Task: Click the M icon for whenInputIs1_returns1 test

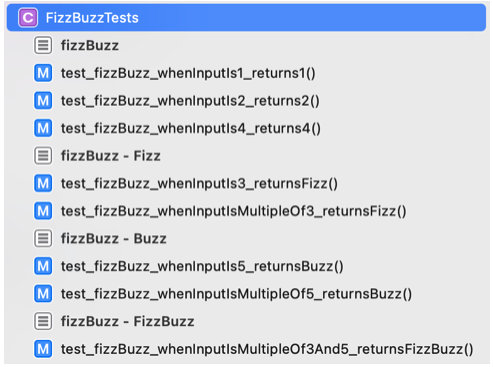Action: 43,73
